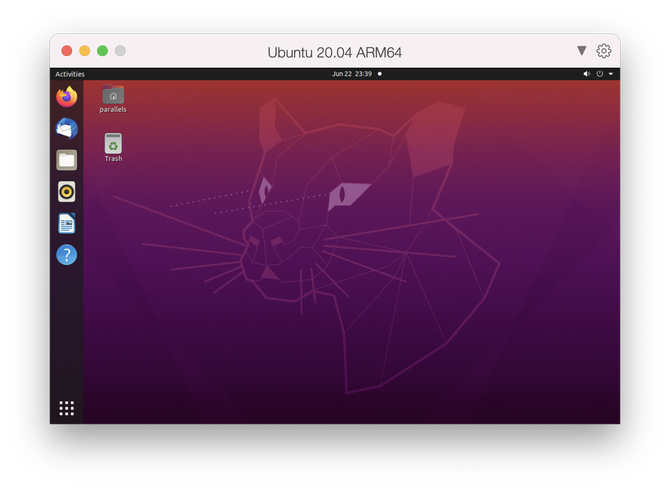Open Firefox from the dock
This screenshot has width=670, height=490.
click(67, 97)
